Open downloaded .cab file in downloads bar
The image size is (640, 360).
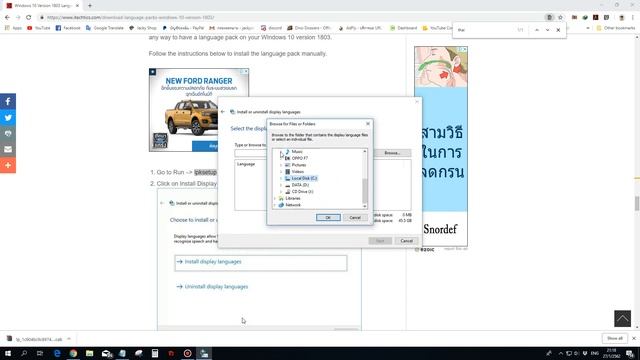tap(35, 339)
